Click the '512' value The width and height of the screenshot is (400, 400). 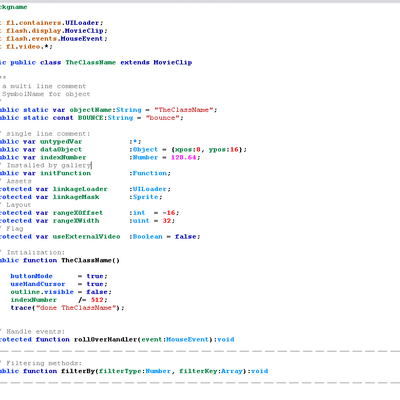[97, 300]
